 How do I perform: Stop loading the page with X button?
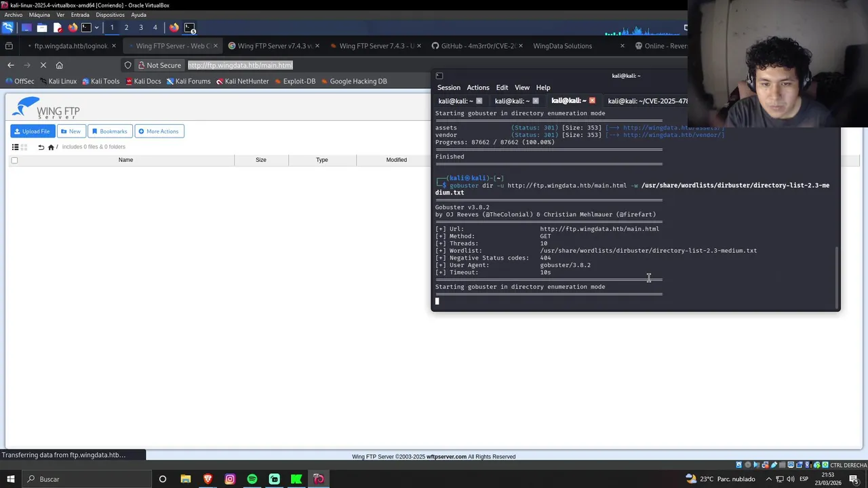(x=43, y=65)
